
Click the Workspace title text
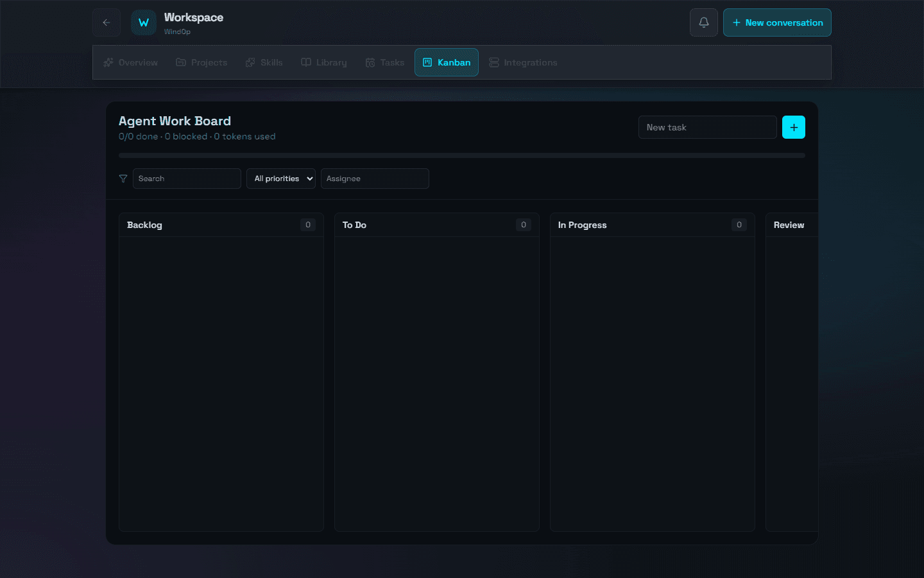click(194, 17)
